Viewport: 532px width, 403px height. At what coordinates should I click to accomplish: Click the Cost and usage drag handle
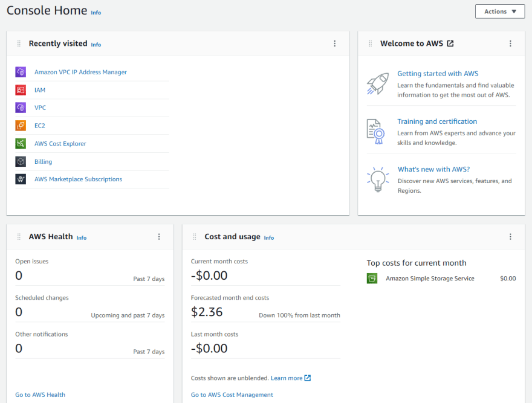click(195, 237)
